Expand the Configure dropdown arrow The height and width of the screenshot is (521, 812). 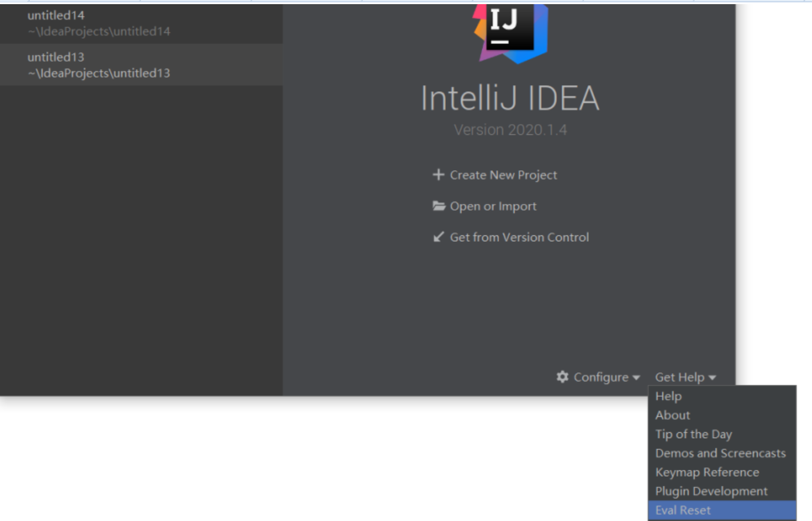click(636, 377)
